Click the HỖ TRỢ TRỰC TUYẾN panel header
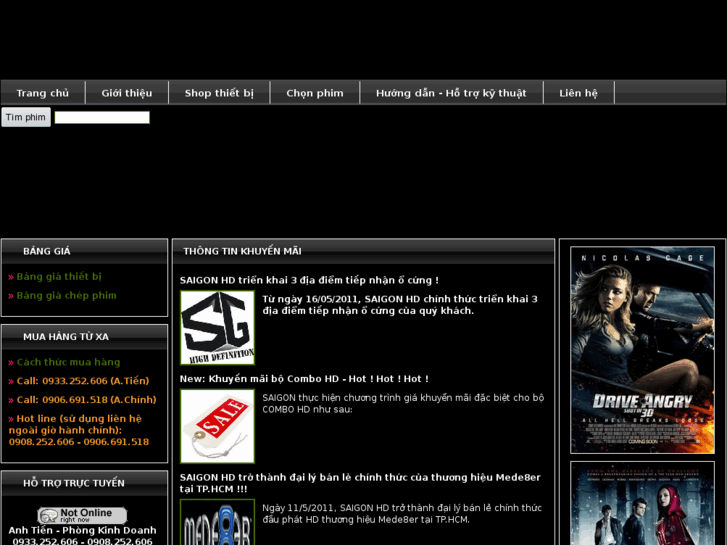The image size is (727, 545). (84, 483)
